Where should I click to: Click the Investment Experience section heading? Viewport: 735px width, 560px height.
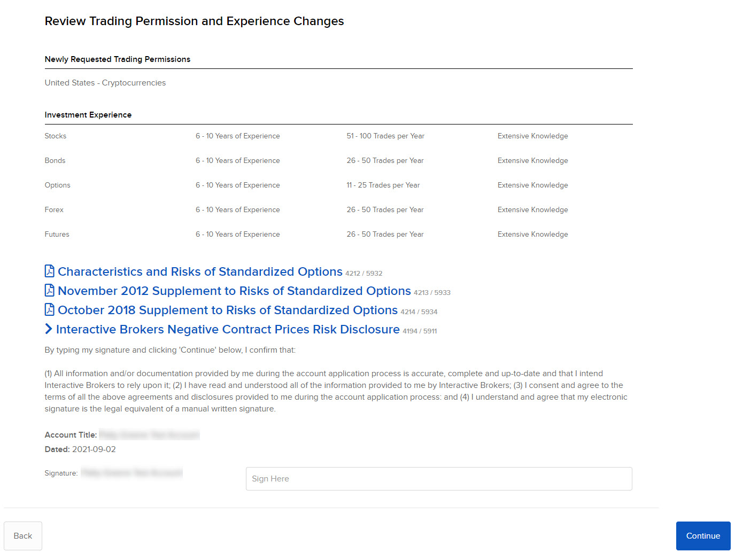(88, 115)
